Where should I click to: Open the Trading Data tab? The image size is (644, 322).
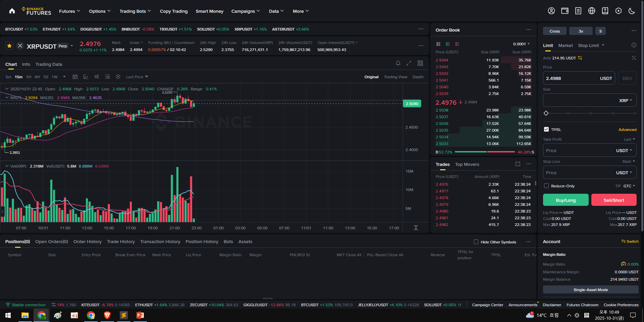49,64
